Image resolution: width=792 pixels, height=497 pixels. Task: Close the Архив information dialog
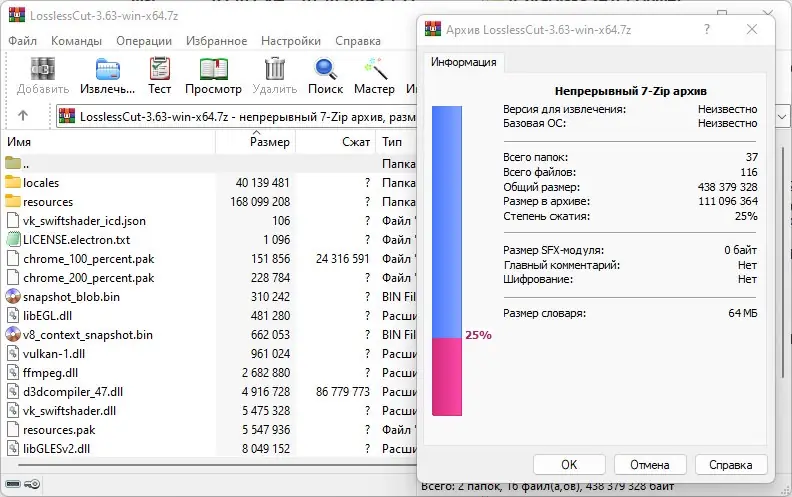point(752,29)
